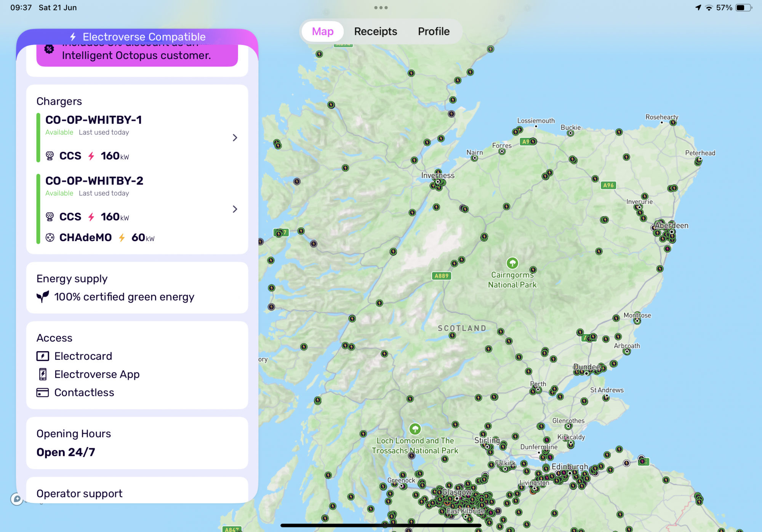Tap the Loch Lomond park tree icon
This screenshot has width=762, height=532.
(415, 429)
